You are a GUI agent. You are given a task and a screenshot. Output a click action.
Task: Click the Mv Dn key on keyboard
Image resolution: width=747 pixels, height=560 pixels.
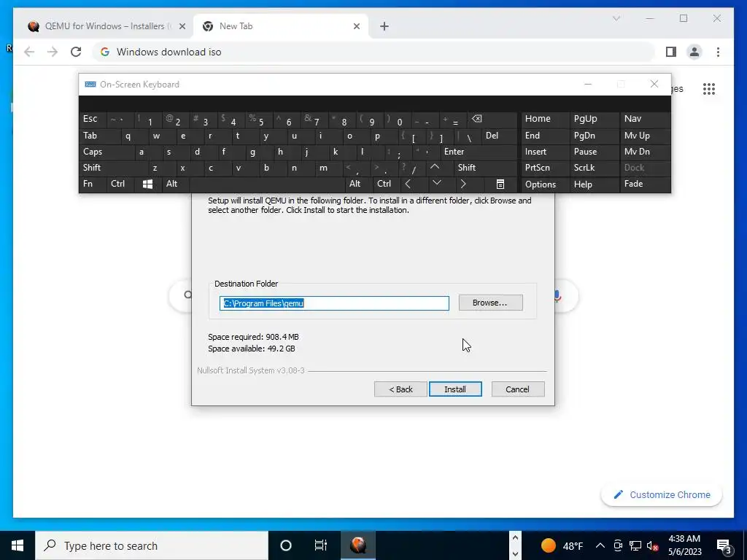click(x=645, y=152)
